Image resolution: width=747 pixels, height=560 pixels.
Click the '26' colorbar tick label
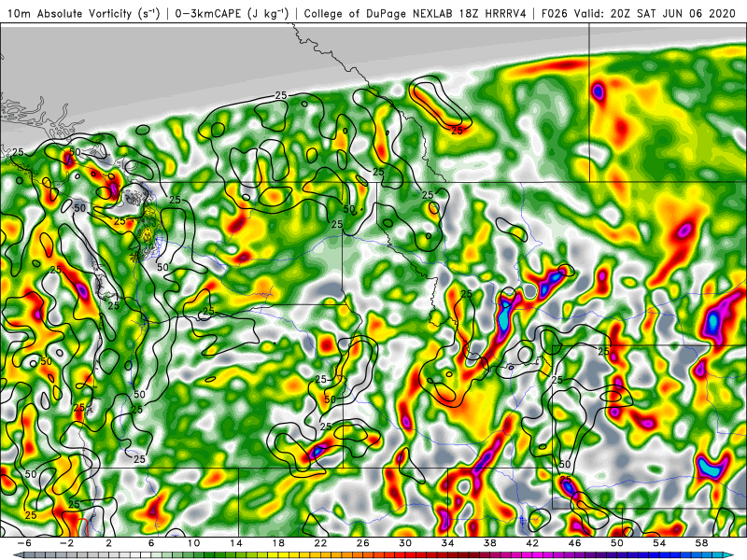(x=362, y=543)
